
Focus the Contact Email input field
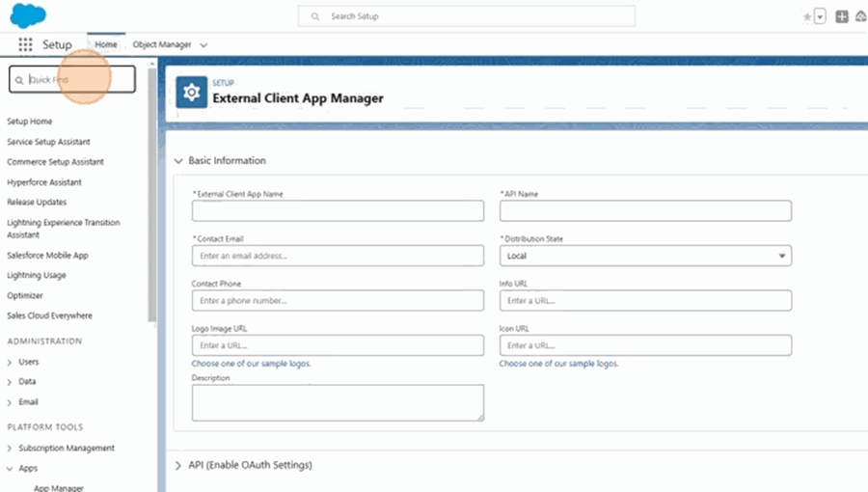[x=338, y=256]
